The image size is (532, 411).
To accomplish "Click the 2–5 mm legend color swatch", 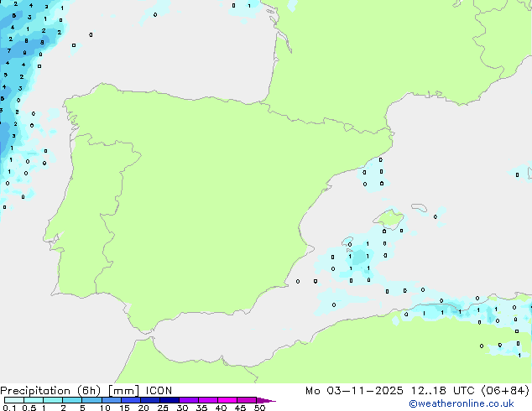I will pos(72,400).
